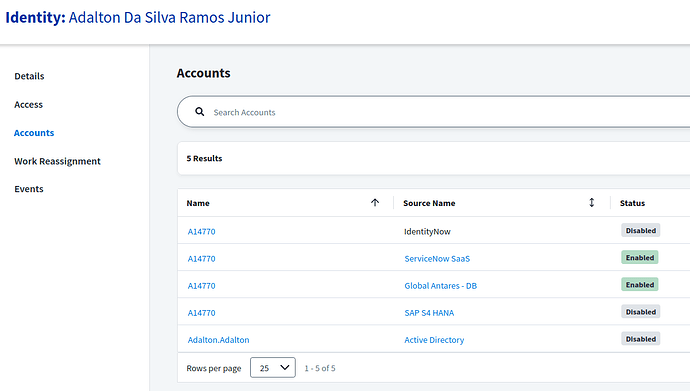Open ServiceNow SaaS source link

[x=437, y=259]
